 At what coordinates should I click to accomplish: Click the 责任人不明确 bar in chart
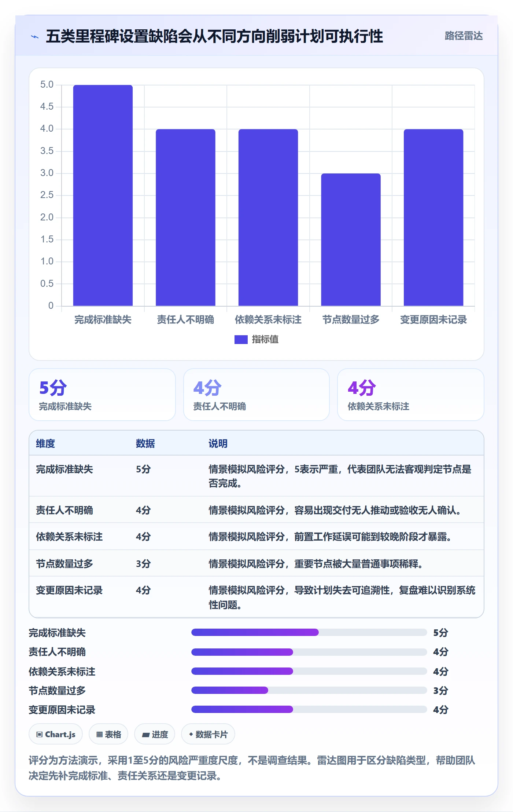[185, 217]
